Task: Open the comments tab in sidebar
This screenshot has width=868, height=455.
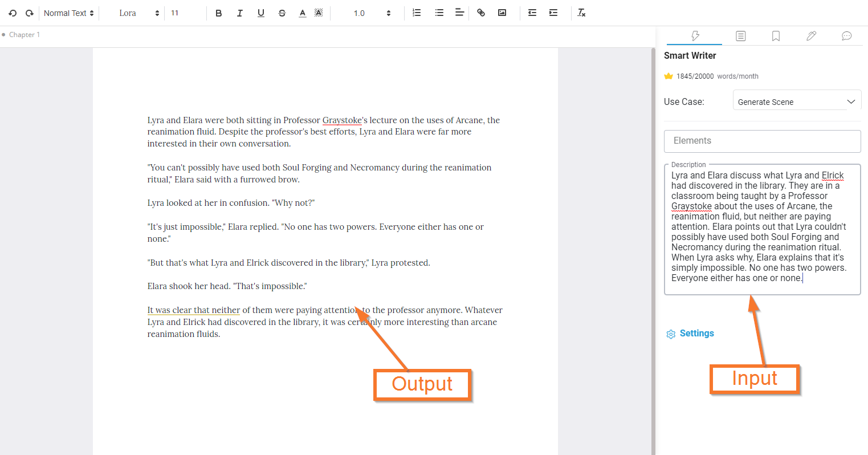Action: 846,36
